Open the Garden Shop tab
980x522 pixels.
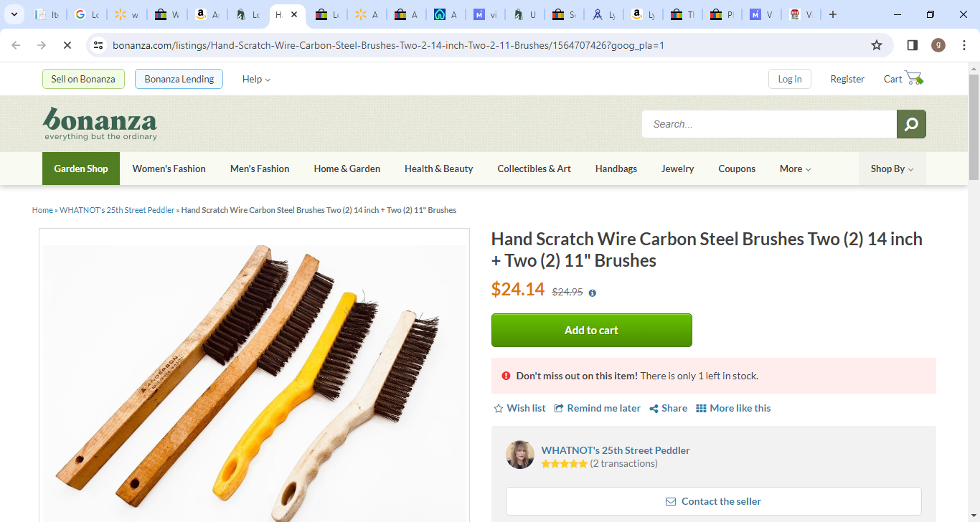tap(81, 169)
